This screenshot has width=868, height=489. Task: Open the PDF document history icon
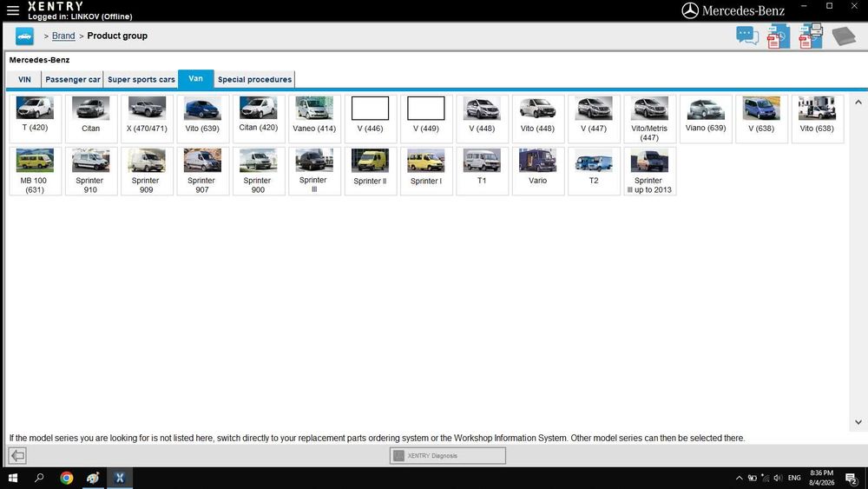779,36
